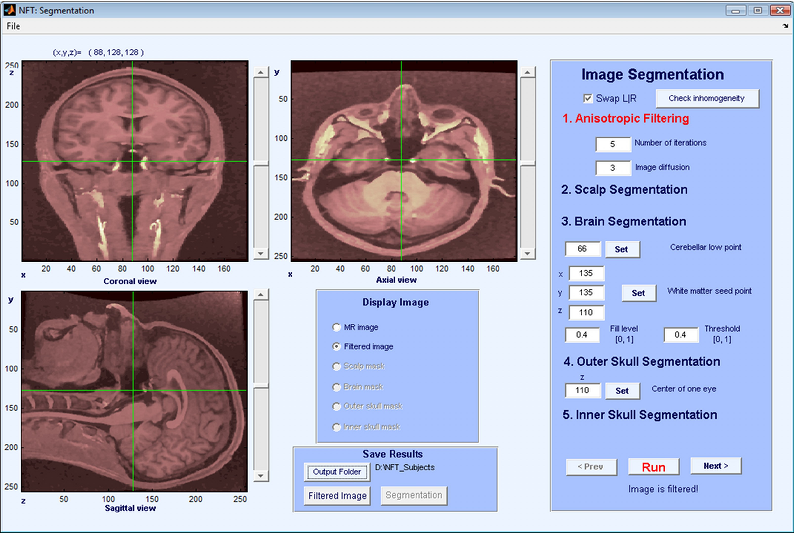Toggle the Swap L|R checkbox
Viewport: 794px width, 533px height.
point(588,98)
